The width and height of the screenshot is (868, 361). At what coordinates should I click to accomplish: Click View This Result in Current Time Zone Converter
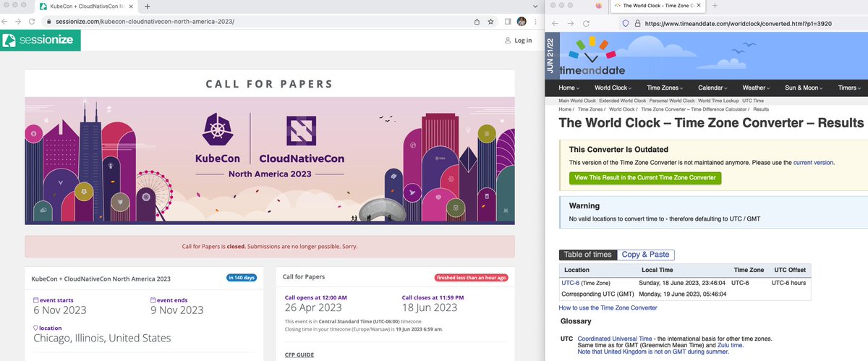click(x=644, y=177)
